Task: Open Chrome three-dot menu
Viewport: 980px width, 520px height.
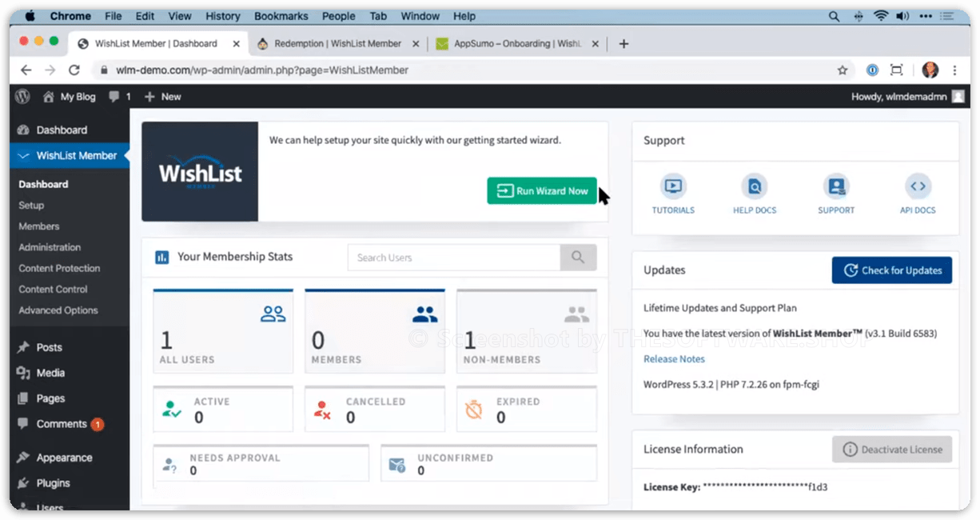Action: pyautogui.click(x=954, y=70)
